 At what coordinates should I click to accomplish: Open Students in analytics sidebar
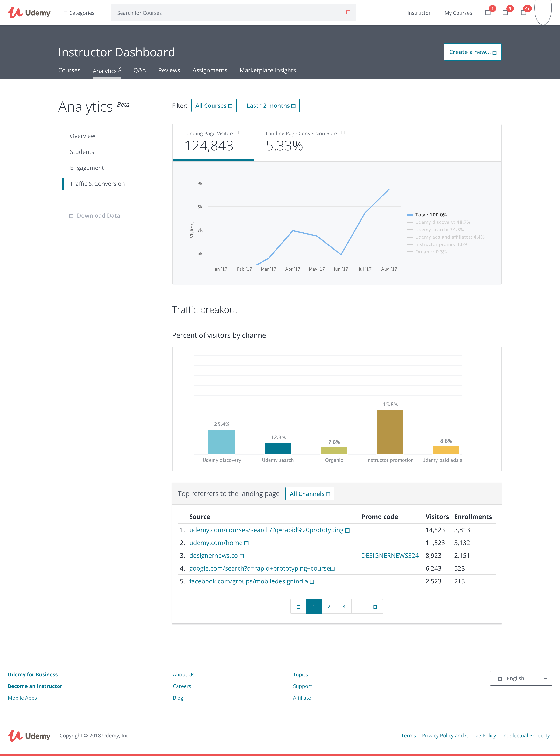click(82, 152)
